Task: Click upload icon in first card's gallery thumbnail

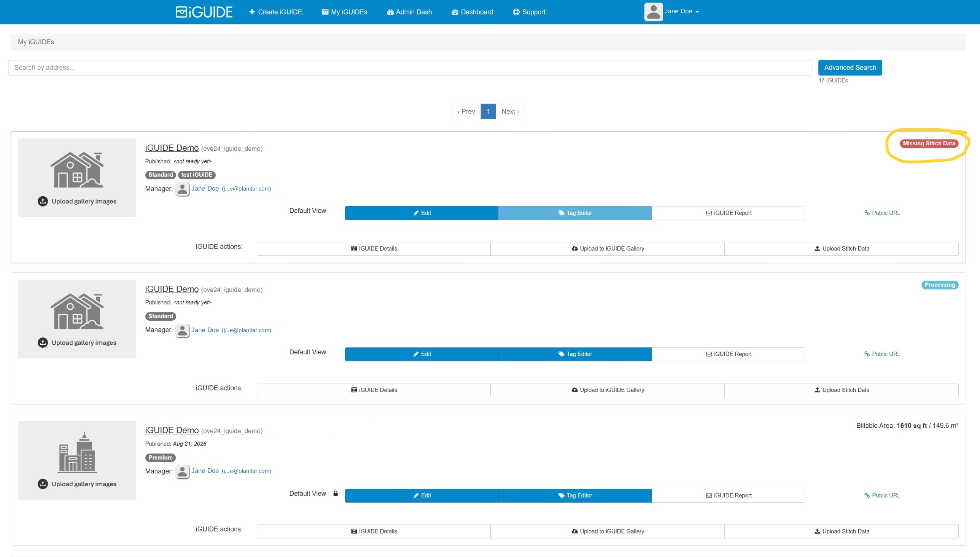Action: (43, 201)
